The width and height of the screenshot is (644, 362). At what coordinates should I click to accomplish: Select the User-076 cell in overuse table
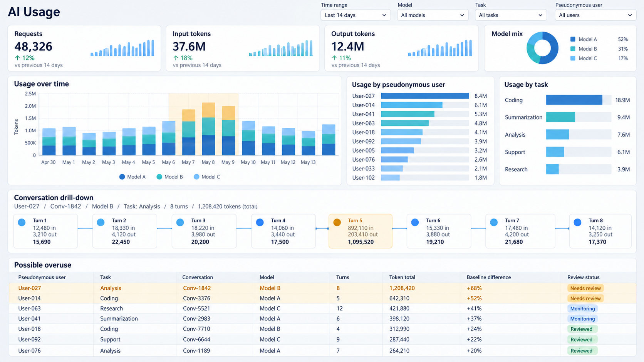[29, 350]
